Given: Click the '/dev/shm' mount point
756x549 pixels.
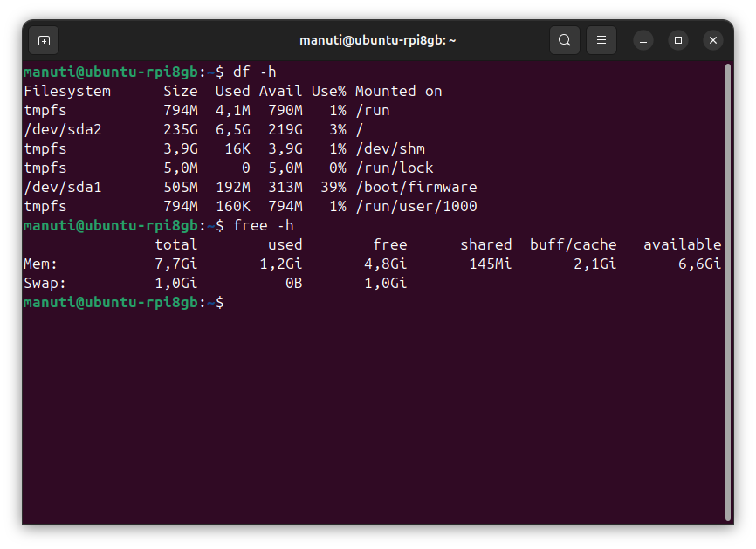Looking at the screenshot, I should tap(390, 149).
